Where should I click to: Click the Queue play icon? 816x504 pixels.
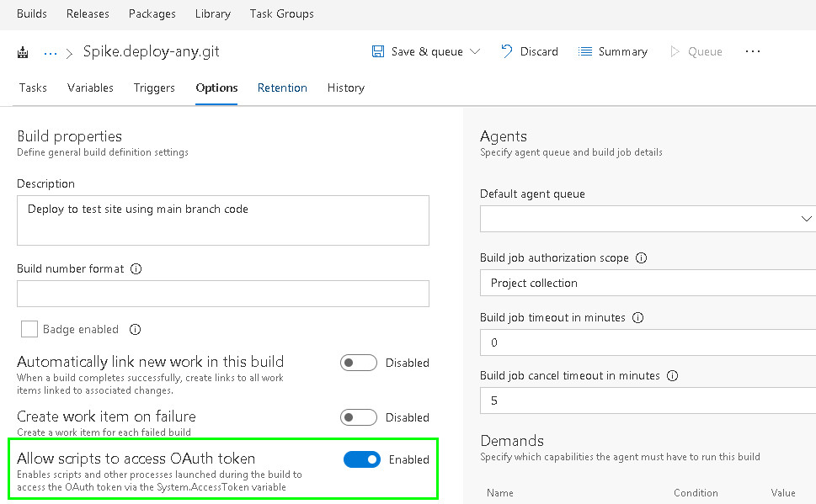point(676,51)
